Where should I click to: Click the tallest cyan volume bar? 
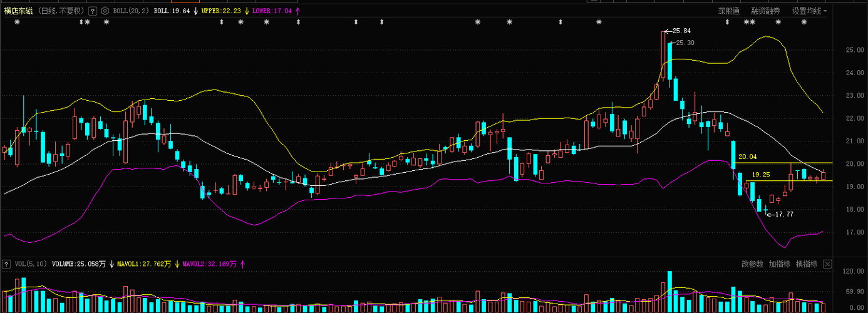pyautogui.click(x=669, y=291)
